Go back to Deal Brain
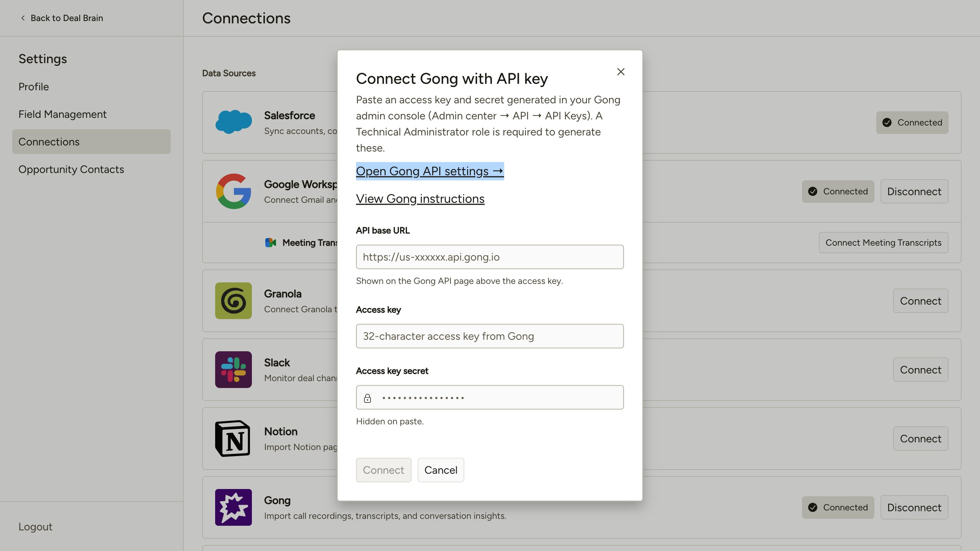The image size is (980, 551). coord(62,18)
